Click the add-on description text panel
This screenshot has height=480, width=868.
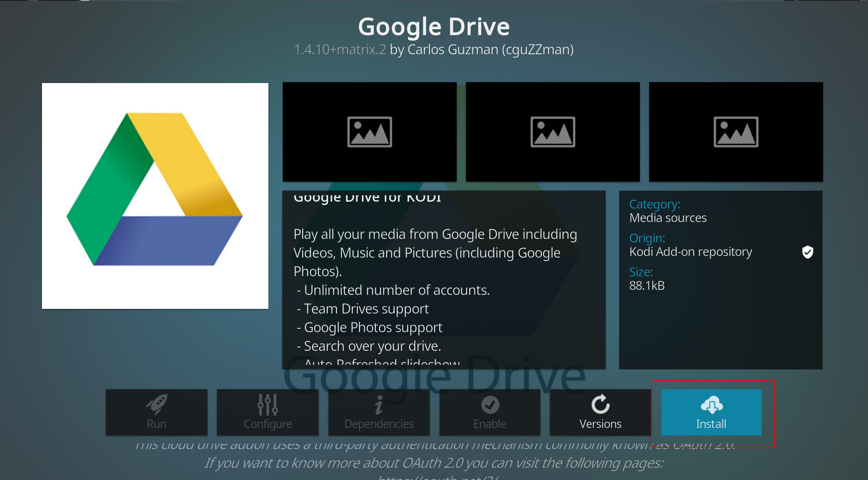coord(444,280)
